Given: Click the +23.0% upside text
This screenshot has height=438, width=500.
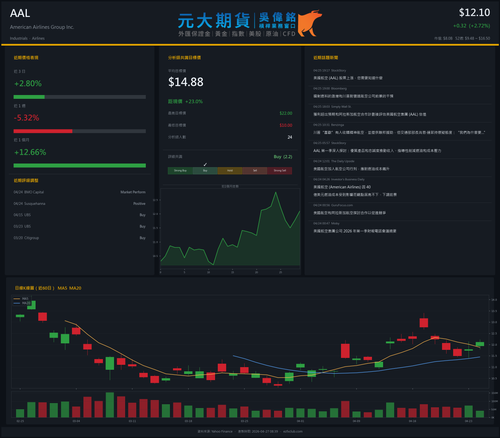Looking at the screenshot, I should click(x=194, y=101).
